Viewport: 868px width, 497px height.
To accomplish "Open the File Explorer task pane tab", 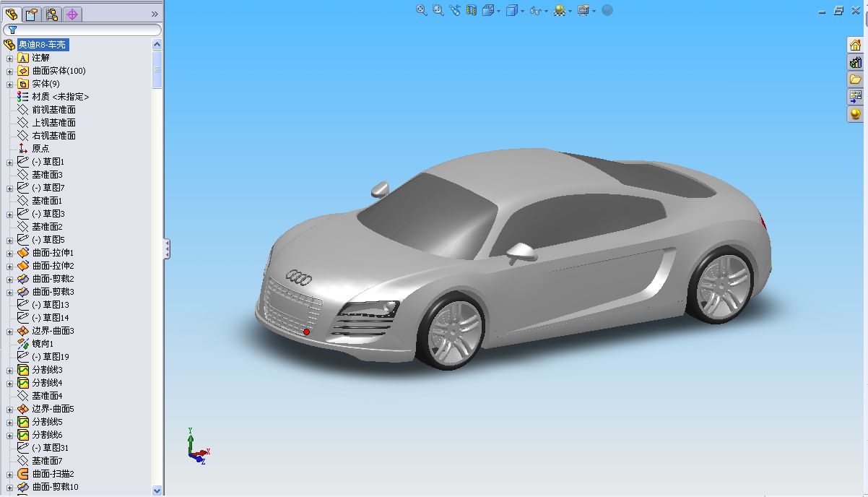I will click(x=856, y=79).
